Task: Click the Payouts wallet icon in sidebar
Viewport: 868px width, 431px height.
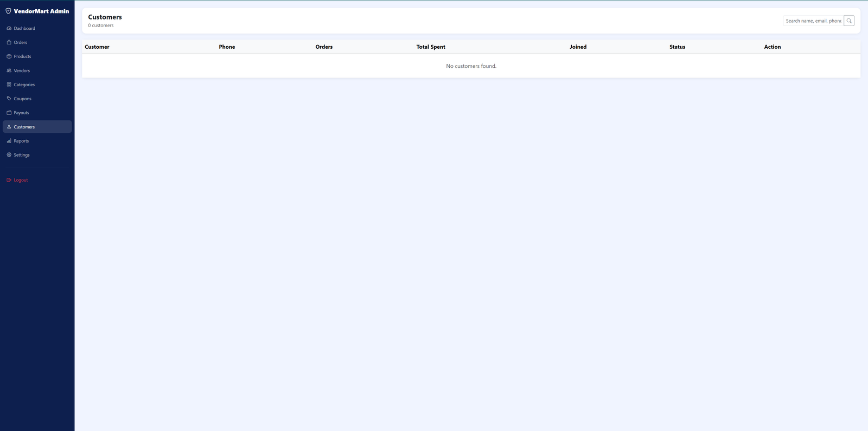Action: [9, 113]
